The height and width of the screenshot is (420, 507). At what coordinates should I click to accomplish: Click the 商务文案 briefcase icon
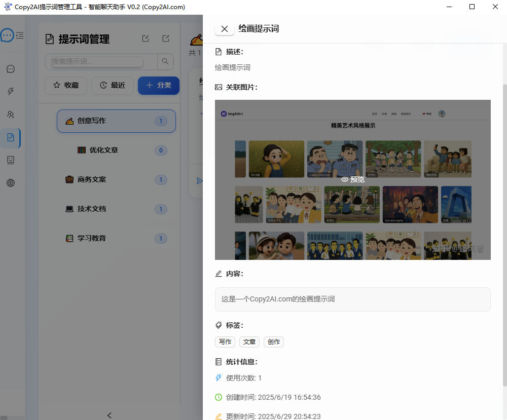point(69,180)
